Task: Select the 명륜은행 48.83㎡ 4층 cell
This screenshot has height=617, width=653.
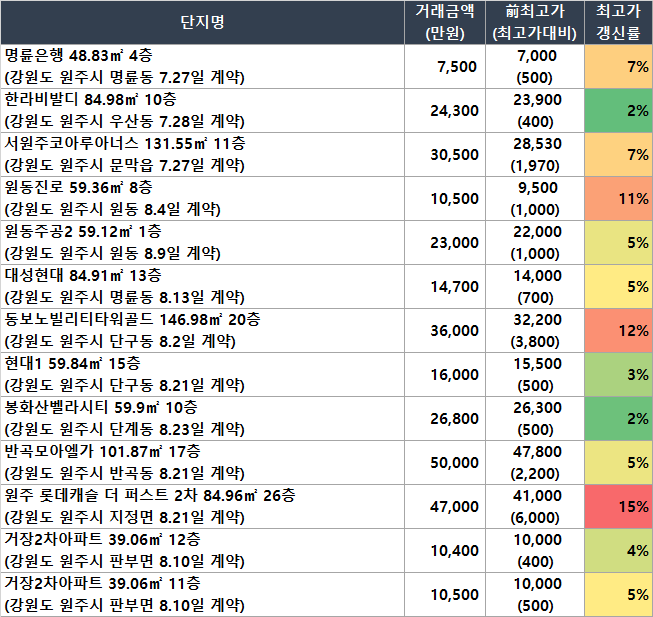Action: coord(202,67)
